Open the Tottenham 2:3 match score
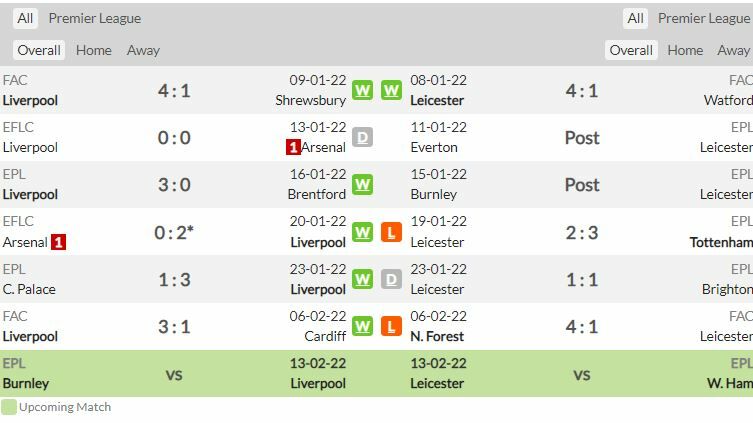Viewport: 753px width, 423px height. tap(582, 233)
